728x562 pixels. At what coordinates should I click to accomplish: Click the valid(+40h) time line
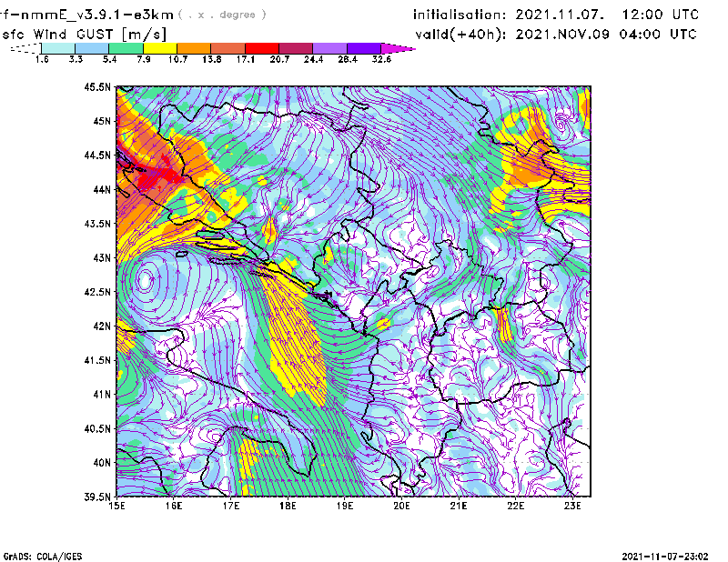tap(556, 35)
